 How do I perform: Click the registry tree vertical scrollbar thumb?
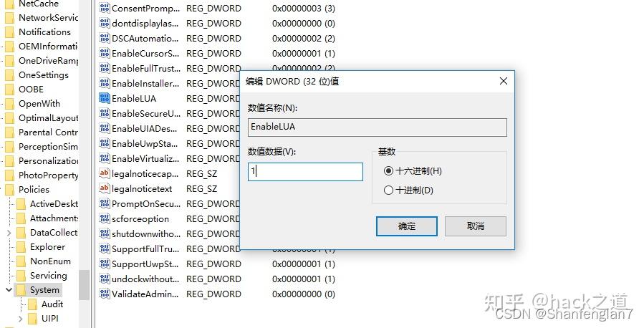click(85, 285)
